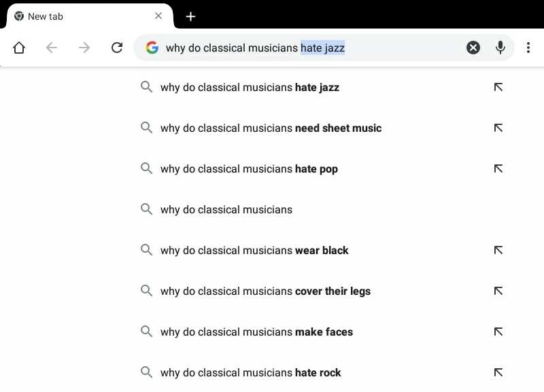This screenshot has width=544, height=392.
Task: Click the microphone icon for voice search
Action: click(x=500, y=48)
